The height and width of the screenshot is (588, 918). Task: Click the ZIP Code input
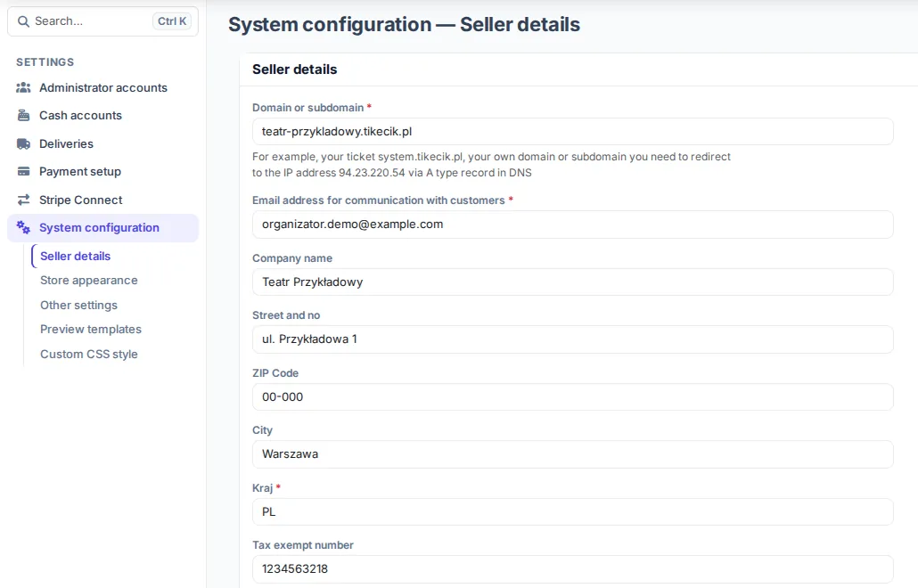point(572,396)
